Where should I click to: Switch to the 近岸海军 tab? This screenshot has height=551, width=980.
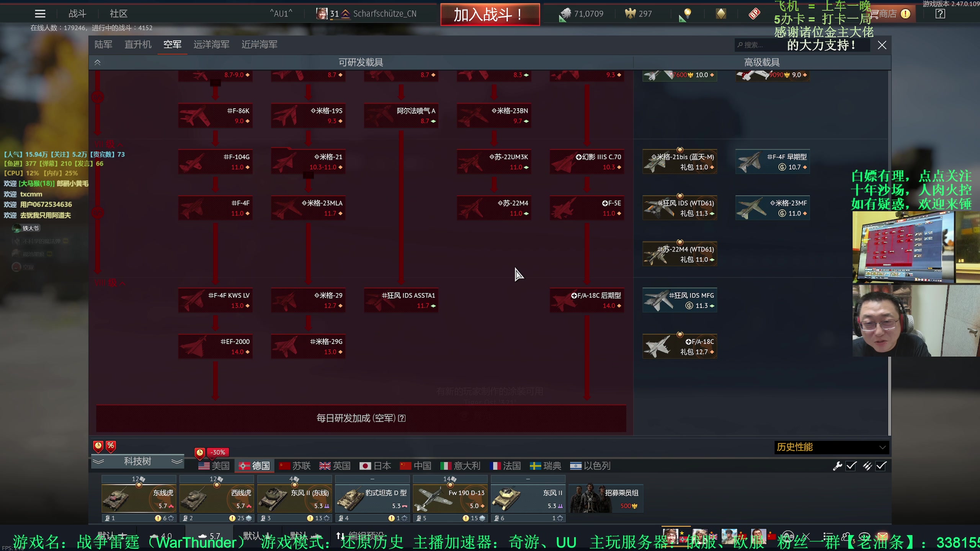[x=260, y=45]
